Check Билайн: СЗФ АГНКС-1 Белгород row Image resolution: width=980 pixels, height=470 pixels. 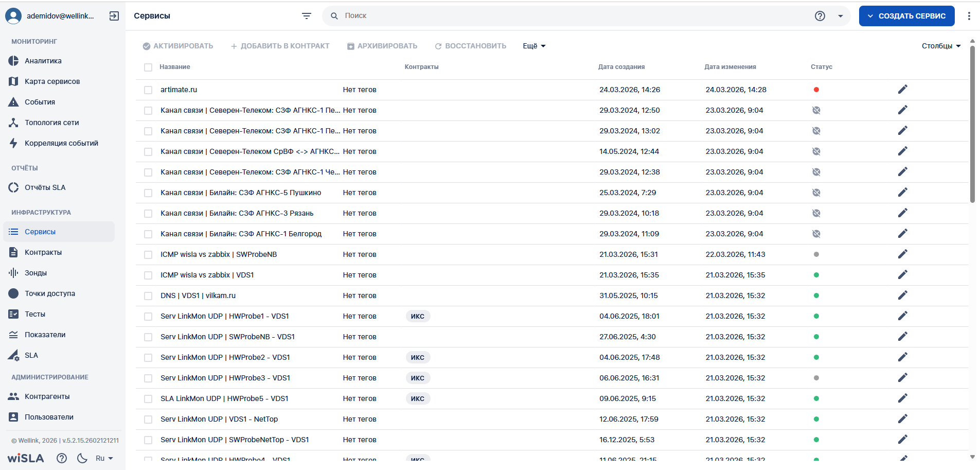(148, 234)
